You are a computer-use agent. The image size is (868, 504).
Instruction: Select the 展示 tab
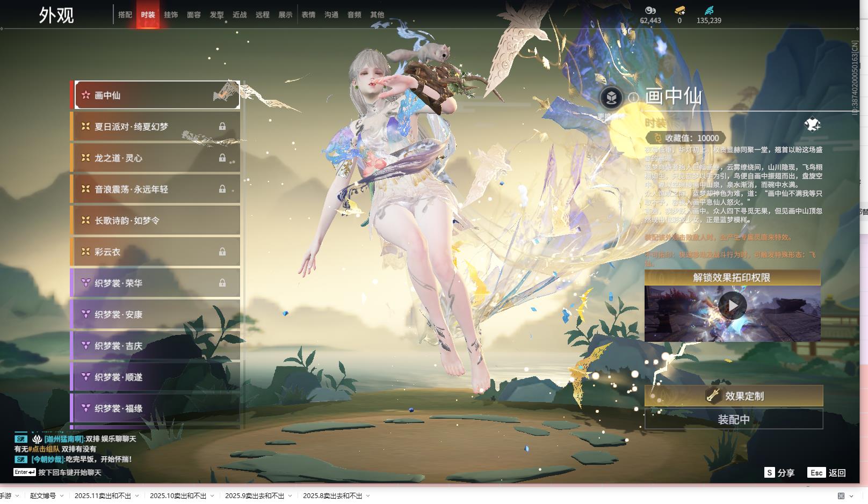click(285, 14)
